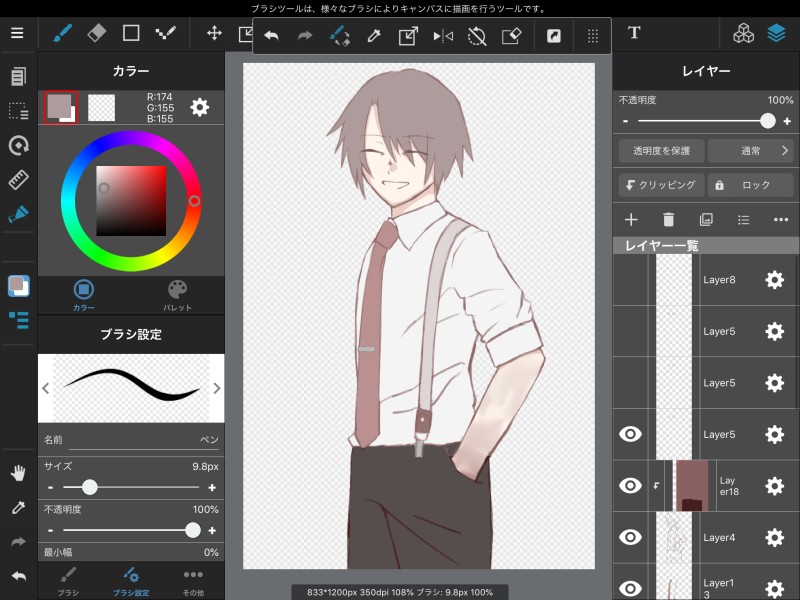800x600 pixels.
Task: Click the Text tool icon
Action: pyautogui.click(x=634, y=33)
